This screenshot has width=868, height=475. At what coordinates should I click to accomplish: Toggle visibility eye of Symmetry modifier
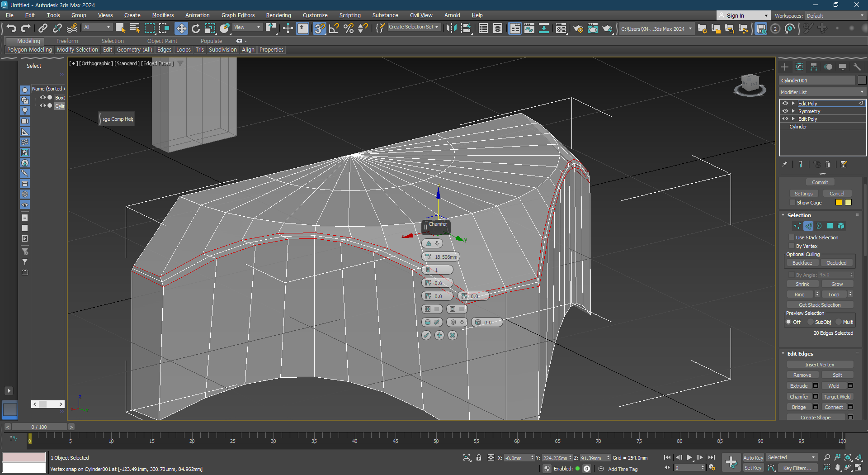(785, 111)
